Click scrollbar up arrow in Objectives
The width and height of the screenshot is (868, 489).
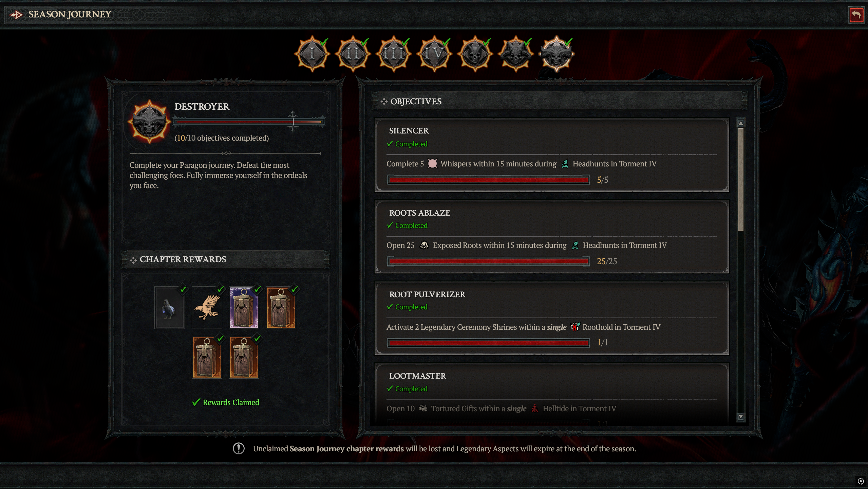(x=741, y=123)
